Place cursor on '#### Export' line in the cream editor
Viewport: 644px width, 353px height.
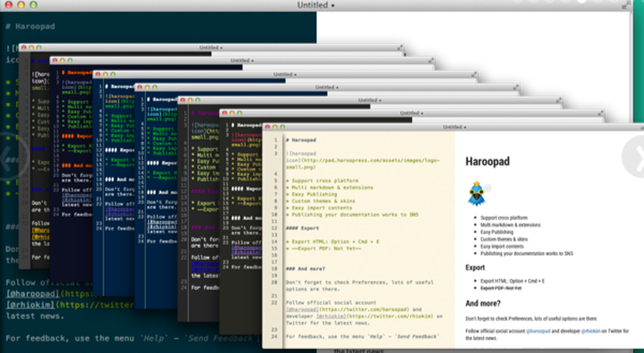tap(303, 228)
